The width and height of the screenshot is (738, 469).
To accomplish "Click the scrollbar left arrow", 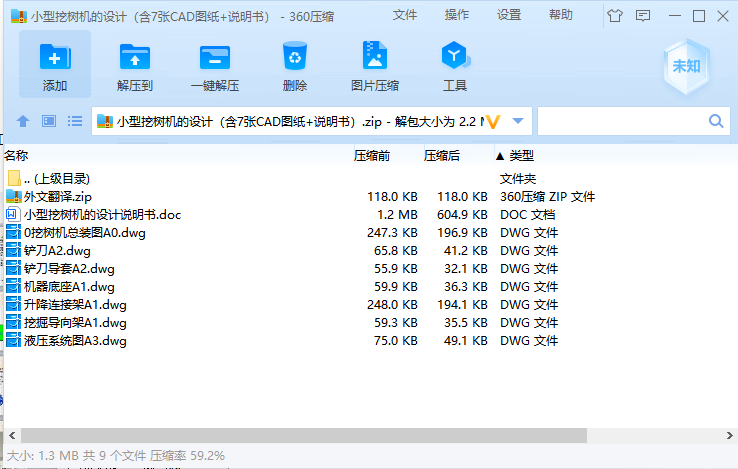I will 12,435.
